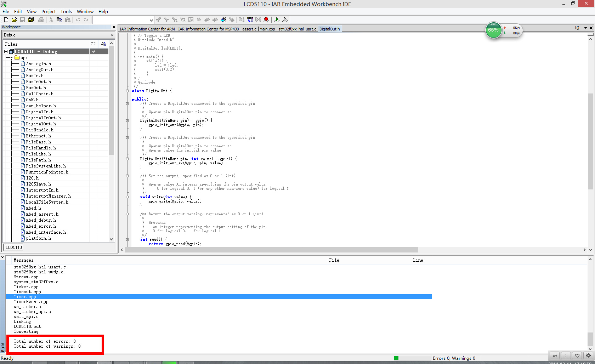Close the active editor tab

[x=591, y=28]
